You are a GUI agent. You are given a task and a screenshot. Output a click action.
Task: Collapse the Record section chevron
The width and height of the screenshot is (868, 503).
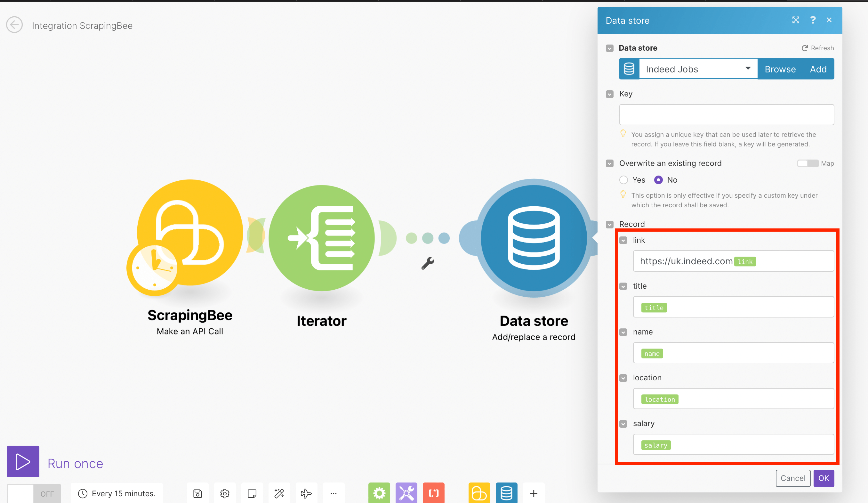609,225
